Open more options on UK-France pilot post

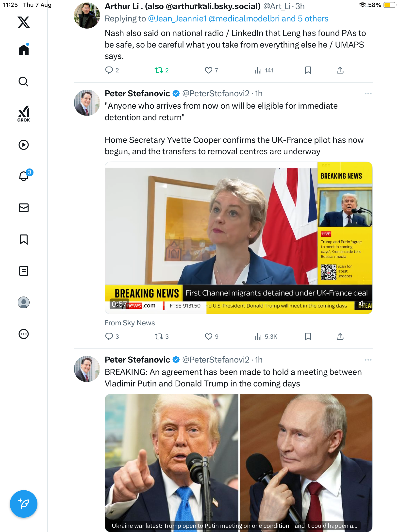[x=368, y=94]
